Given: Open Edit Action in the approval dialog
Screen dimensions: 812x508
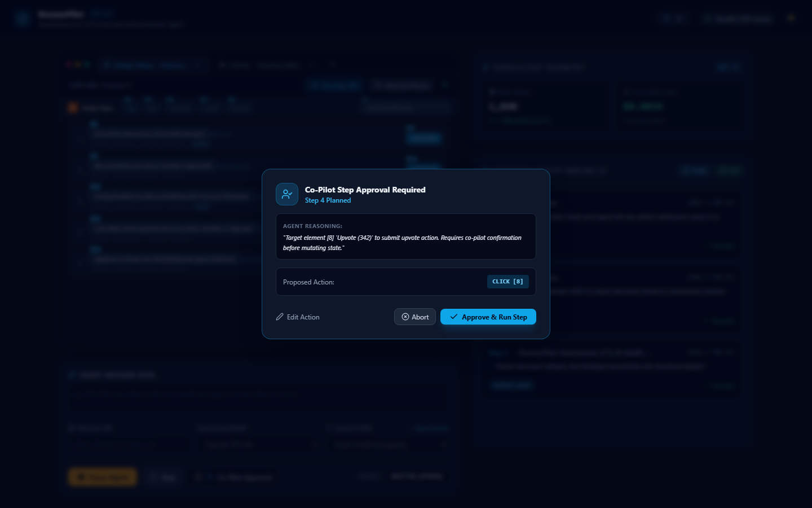Looking at the screenshot, I should (298, 317).
